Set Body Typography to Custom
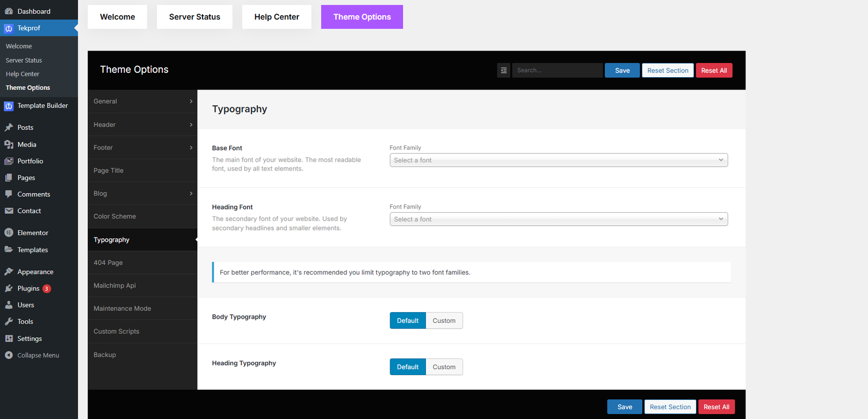This screenshot has height=419, width=868. (x=444, y=321)
